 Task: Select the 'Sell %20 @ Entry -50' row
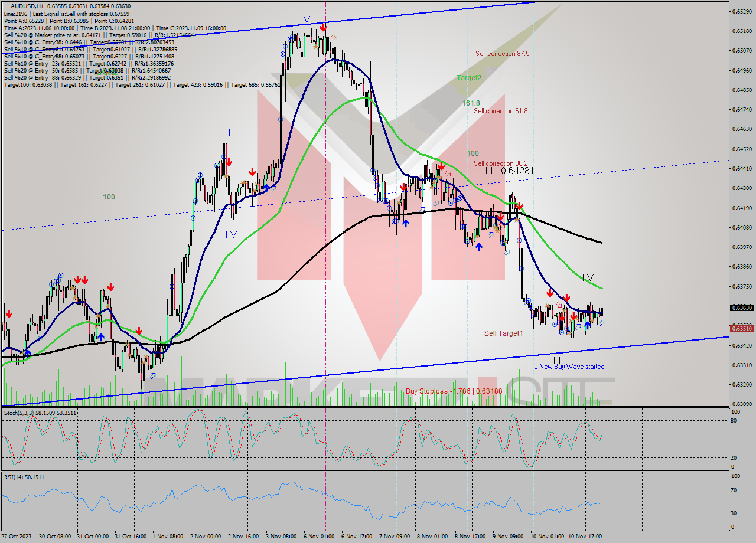(89, 70)
